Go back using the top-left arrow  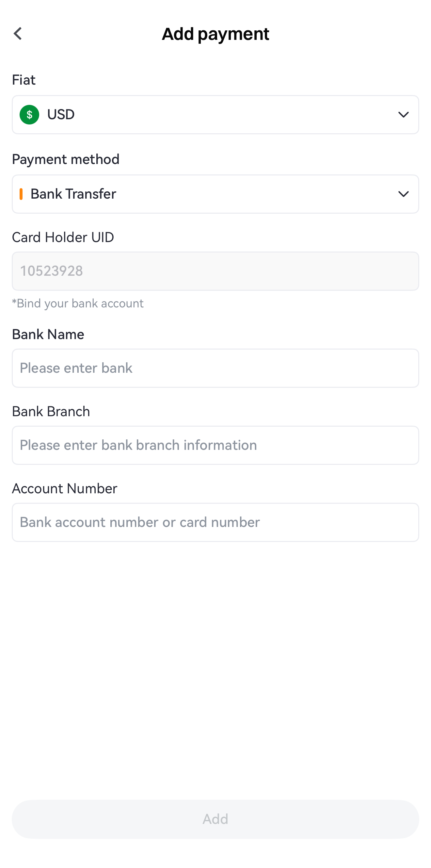pos(18,34)
